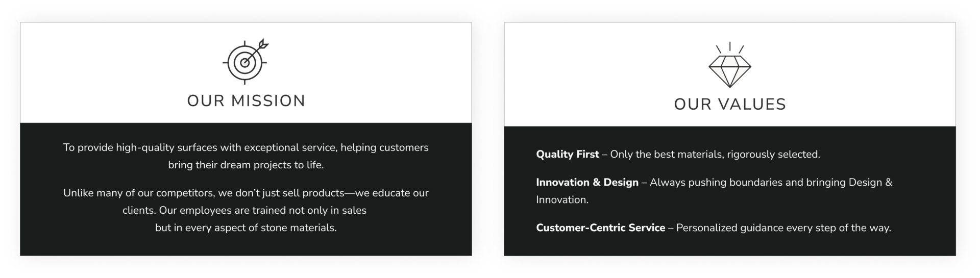Click the standalone word "Innovation." on its own line
The image size is (980, 278).
(562, 199)
